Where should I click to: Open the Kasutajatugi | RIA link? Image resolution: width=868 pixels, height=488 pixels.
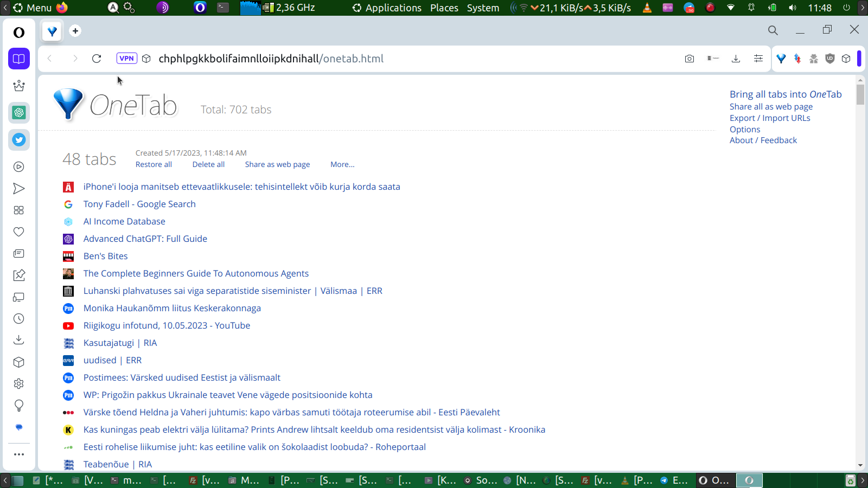click(x=120, y=343)
